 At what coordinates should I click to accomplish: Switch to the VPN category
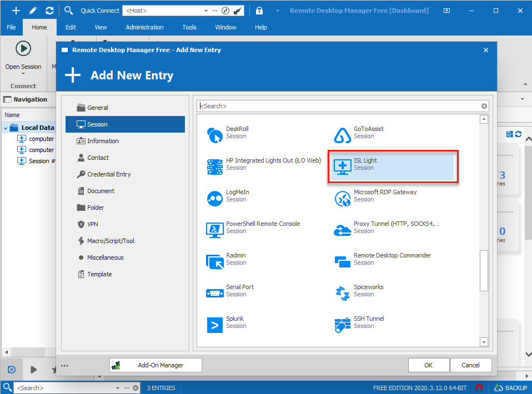(x=93, y=224)
